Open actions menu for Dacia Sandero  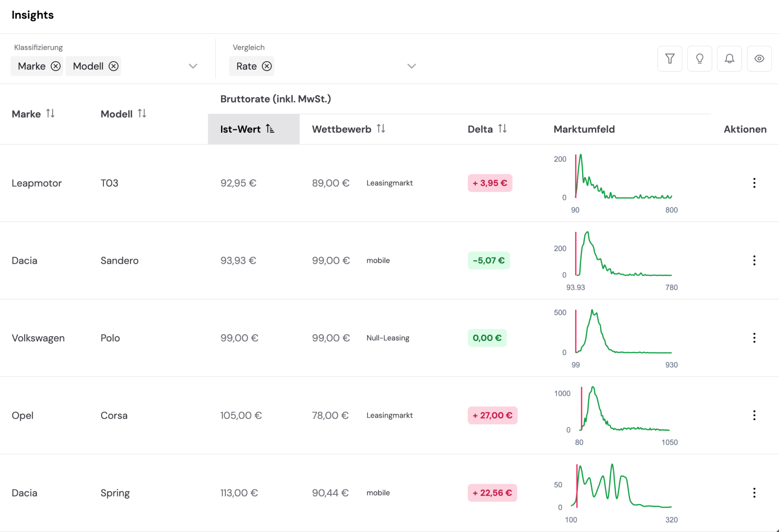click(754, 260)
